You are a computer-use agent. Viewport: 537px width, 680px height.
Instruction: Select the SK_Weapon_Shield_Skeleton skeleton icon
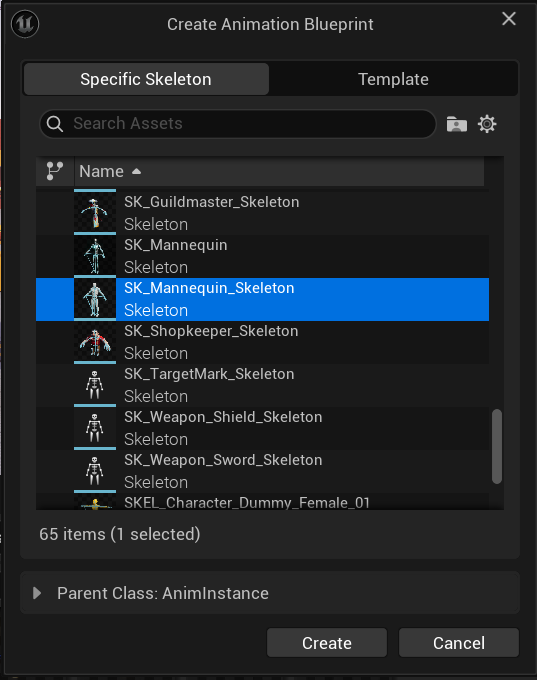point(95,428)
